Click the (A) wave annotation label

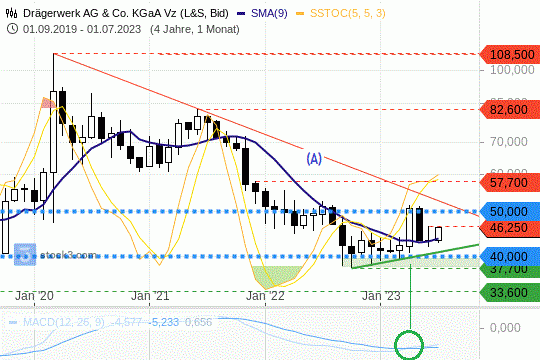coord(314,159)
